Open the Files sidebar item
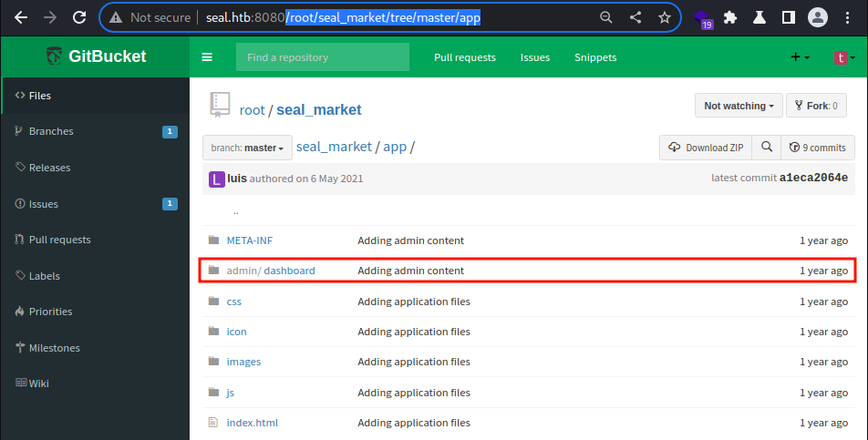 pyautogui.click(x=95, y=96)
